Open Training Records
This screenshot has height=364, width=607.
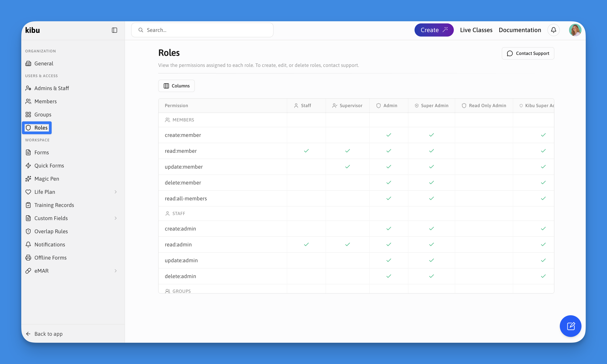[50, 205]
